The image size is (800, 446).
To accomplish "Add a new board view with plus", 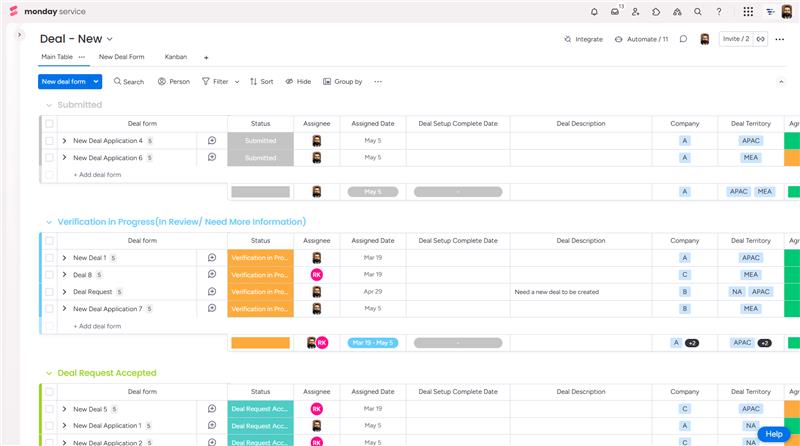I will click(x=206, y=58).
